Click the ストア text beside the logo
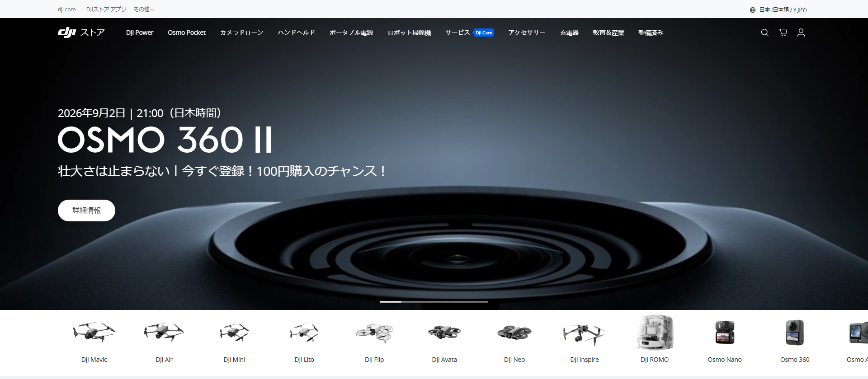This screenshot has height=379, width=868. click(x=93, y=33)
